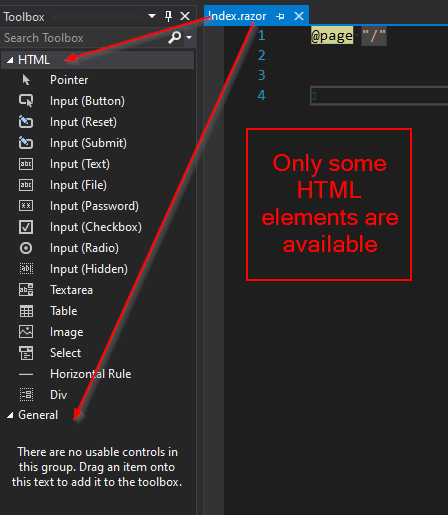The width and height of the screenshot is (448, 515).
Task: Click the Div icon
Action: click(x=26, y=395)
